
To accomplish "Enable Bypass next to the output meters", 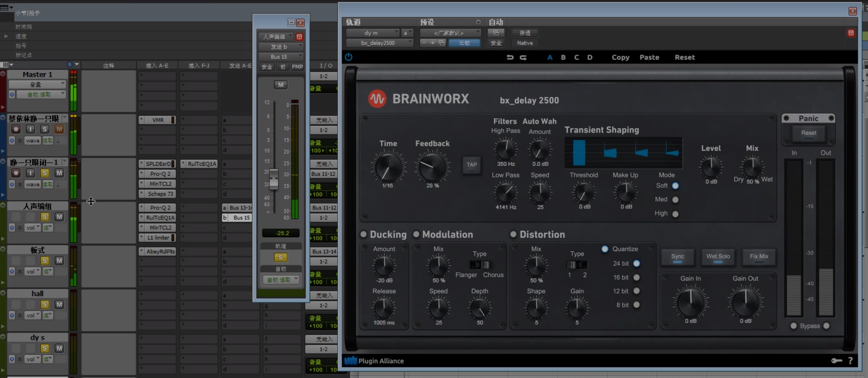I will coord(793,326).
